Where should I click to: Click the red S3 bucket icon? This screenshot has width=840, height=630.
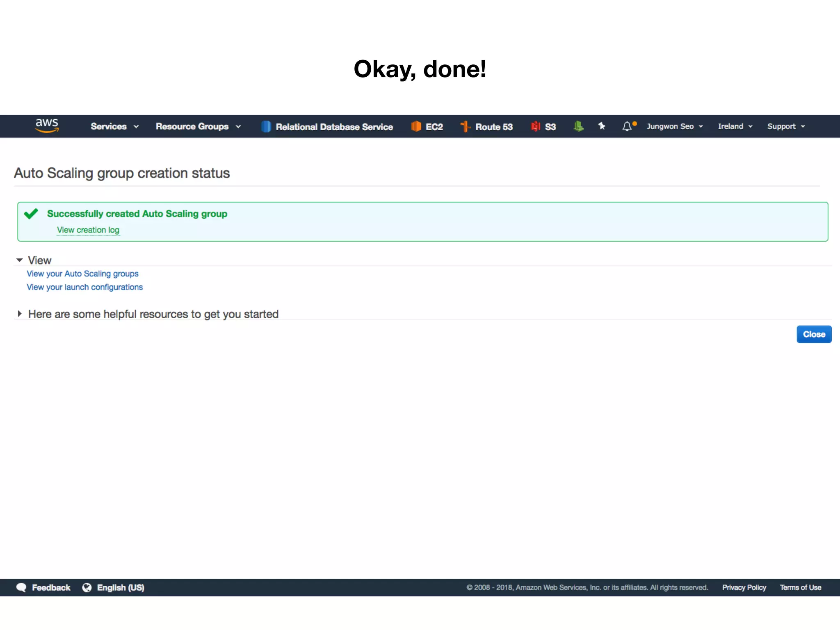click(x=535, y=126)
